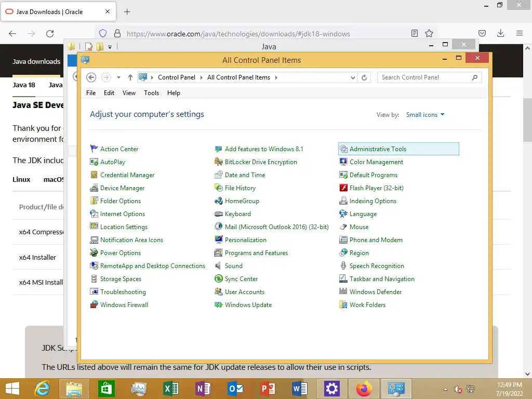Open Folder Options icon
Viewport: 532px width, 399px height.
(x=94, y=201)
